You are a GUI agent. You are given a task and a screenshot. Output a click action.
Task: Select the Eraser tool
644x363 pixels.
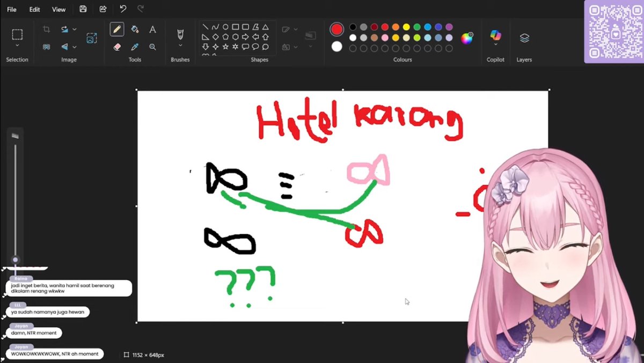(x=117, y=47)
